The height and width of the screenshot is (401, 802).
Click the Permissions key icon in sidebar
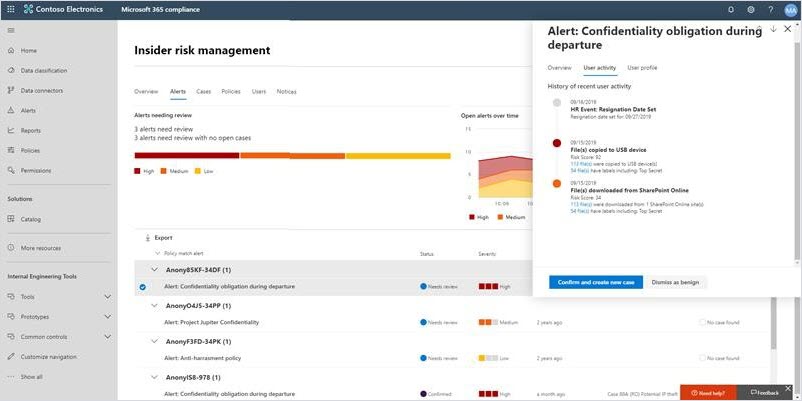(10, 170)
